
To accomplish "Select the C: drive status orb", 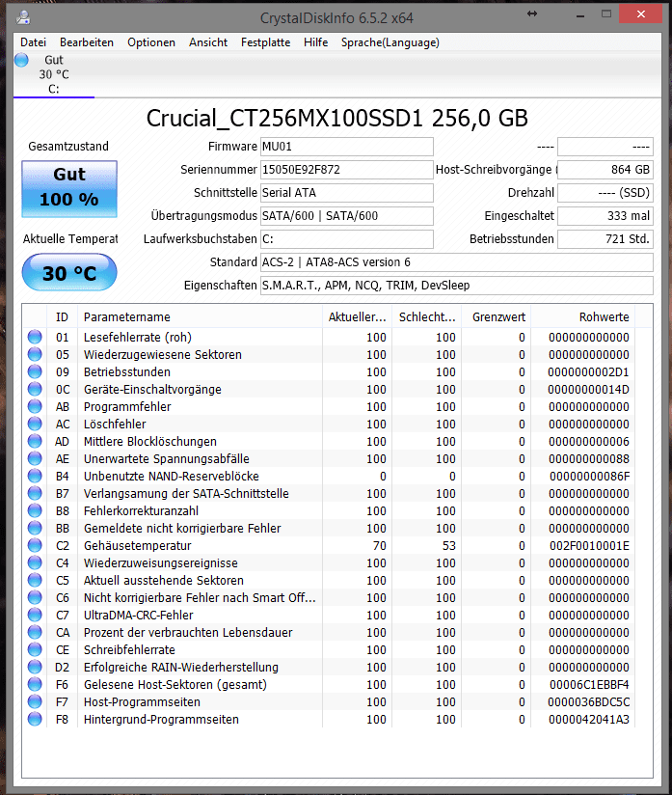I will click(x=22, y=60).
